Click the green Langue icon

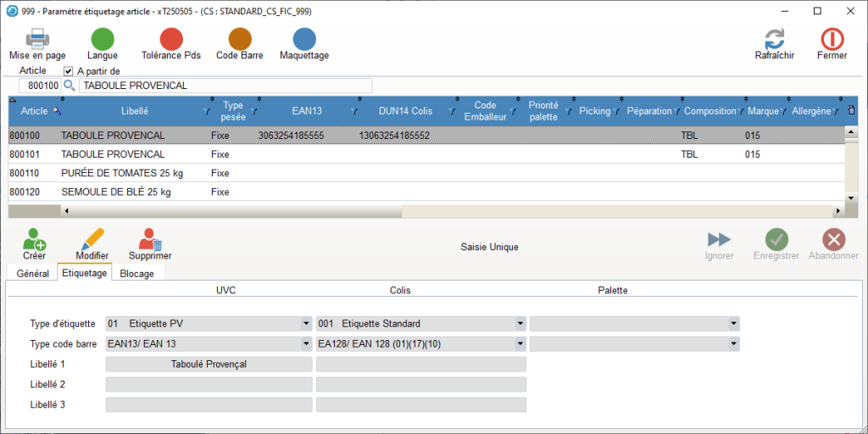click(103, 39)
